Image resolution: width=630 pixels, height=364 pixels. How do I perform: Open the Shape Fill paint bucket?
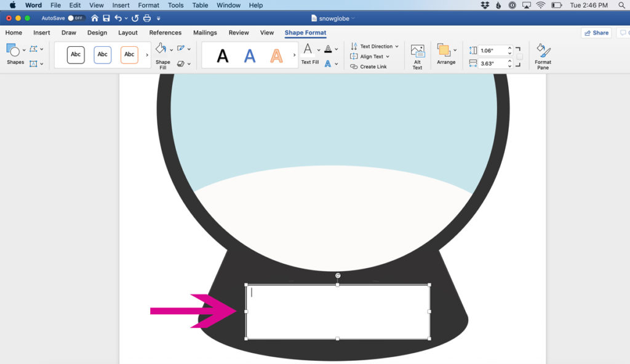161,49
